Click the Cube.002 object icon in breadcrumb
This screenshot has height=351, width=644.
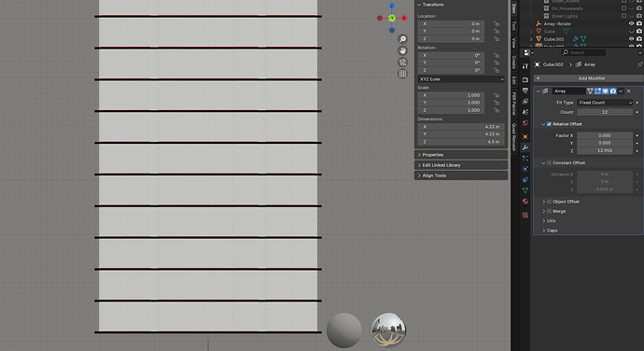tap(538, 64)
